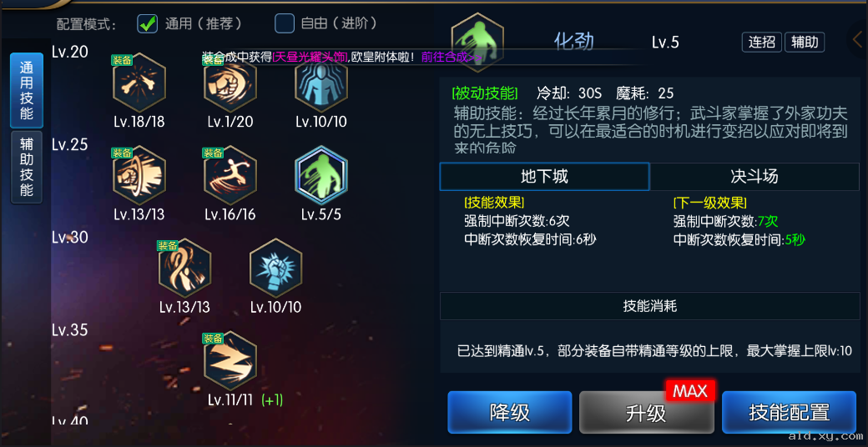
Task: Switch to the 通用技能 side tab
Action: (27, 91)
